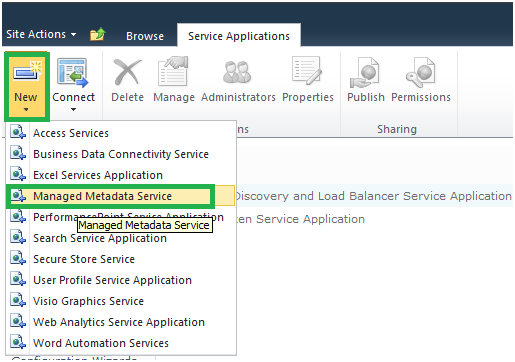
Task: Click the Visio Graphics Service icon
Action: point(18,300)
